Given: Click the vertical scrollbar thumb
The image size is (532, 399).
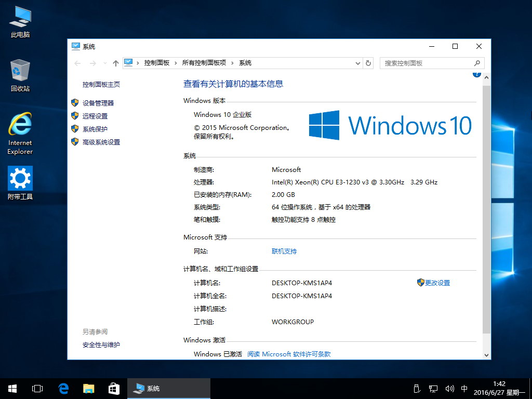Looking at the screenshot, I should (x=486, y=209).
